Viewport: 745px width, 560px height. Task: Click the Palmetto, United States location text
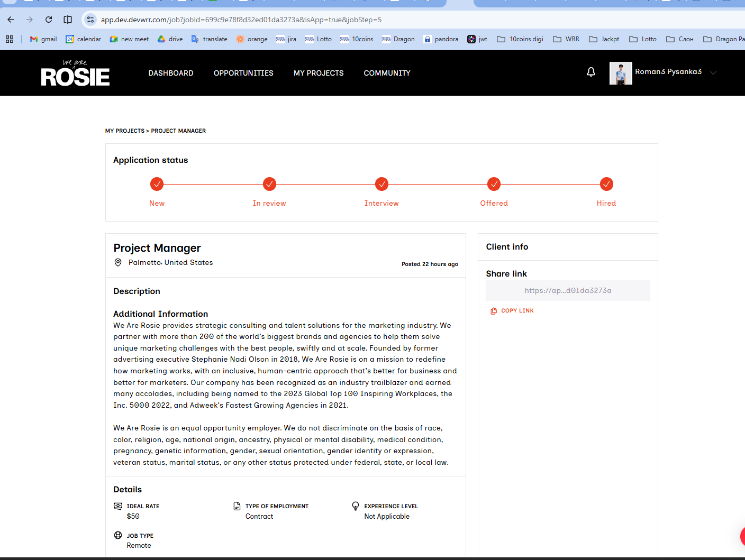tap(170, 262)
